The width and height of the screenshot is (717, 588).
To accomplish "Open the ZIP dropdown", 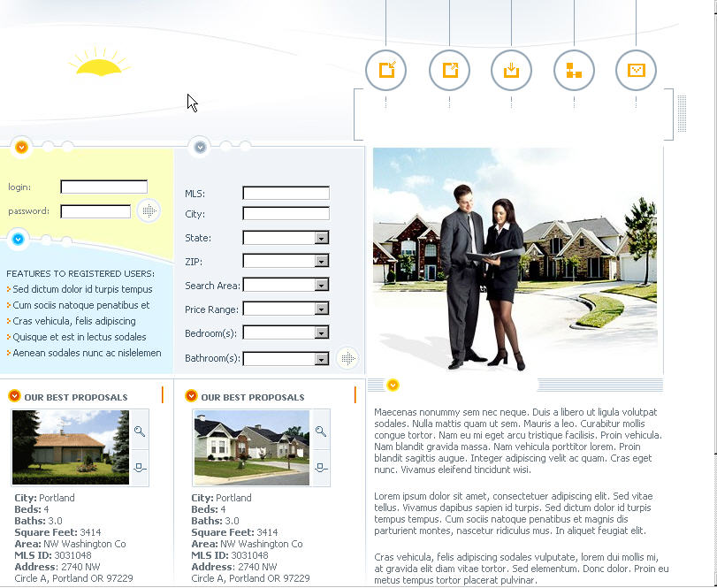I will pos(286,261).
